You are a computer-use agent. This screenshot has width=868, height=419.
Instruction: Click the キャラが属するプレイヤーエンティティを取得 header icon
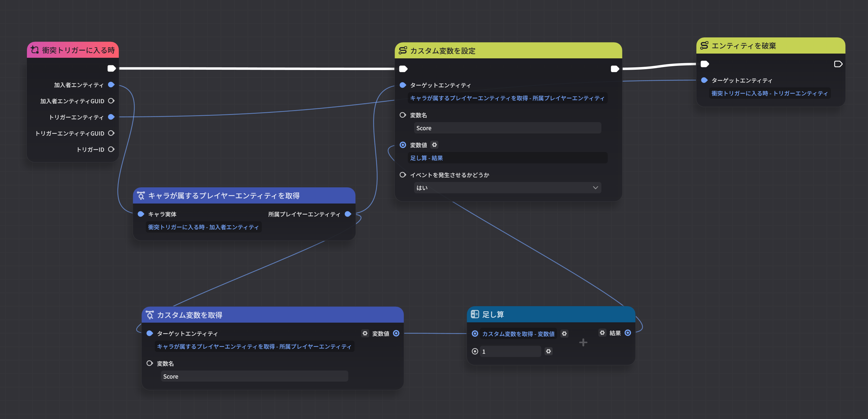(x=141, y=195)
